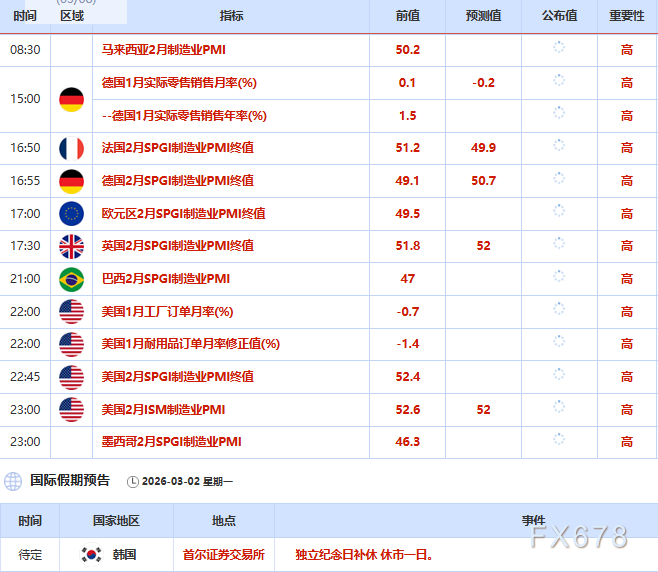Click the clock icon before 2026-03-02
658x572 pixels.
[x=133, y=482]
